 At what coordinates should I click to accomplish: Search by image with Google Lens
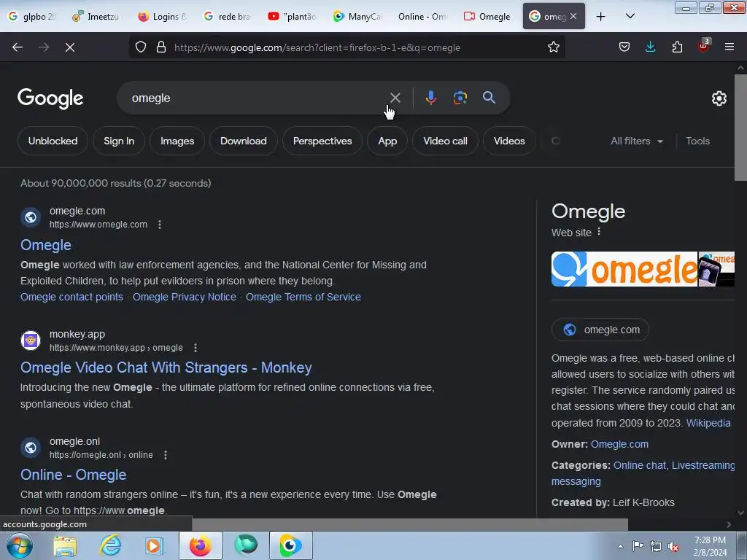[x=460, y=98]
